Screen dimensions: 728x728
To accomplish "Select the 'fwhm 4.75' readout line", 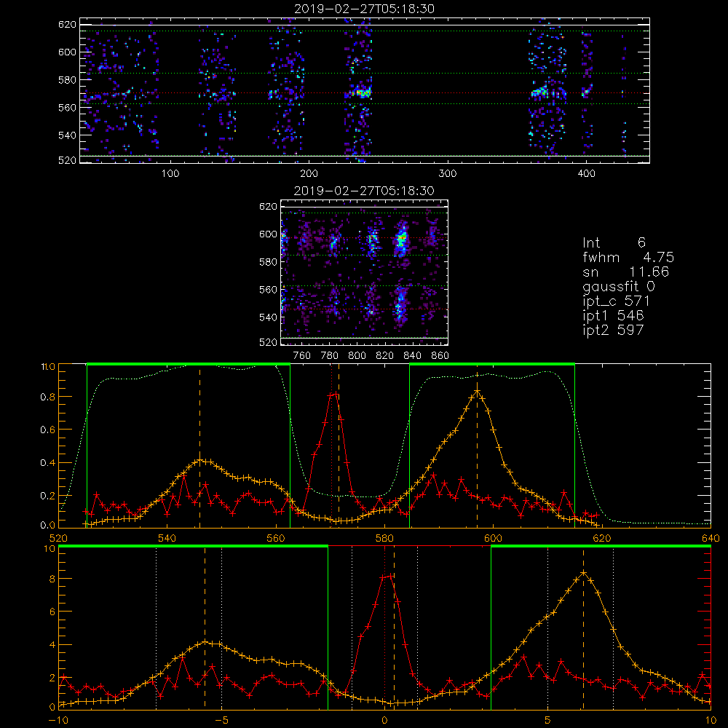I will coord(628,257).
